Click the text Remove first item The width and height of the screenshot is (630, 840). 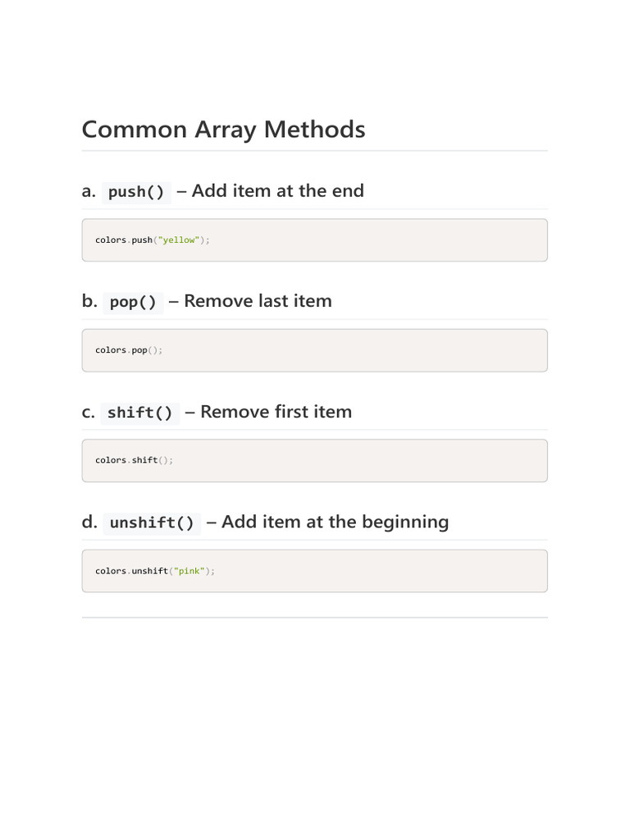coord(276,412)
